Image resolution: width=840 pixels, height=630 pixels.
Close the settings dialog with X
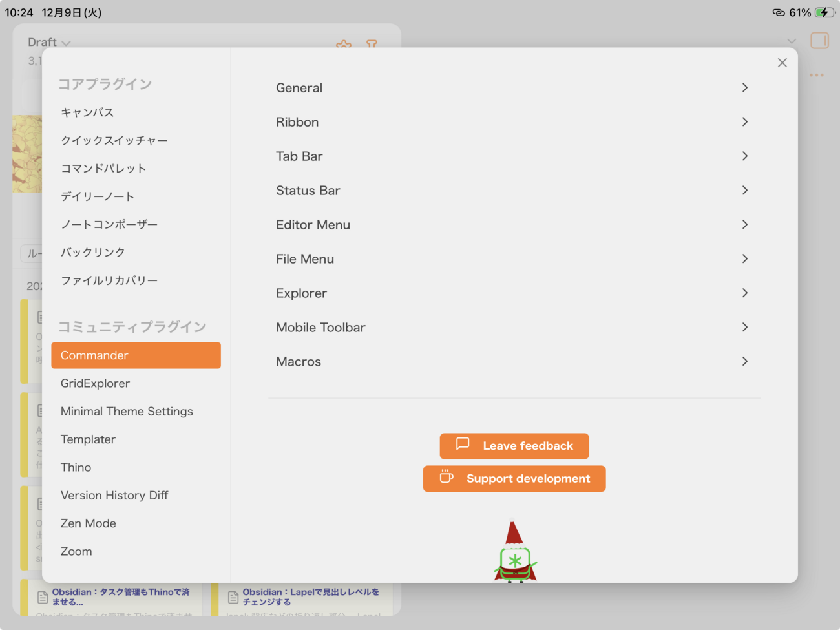[782, 63]
